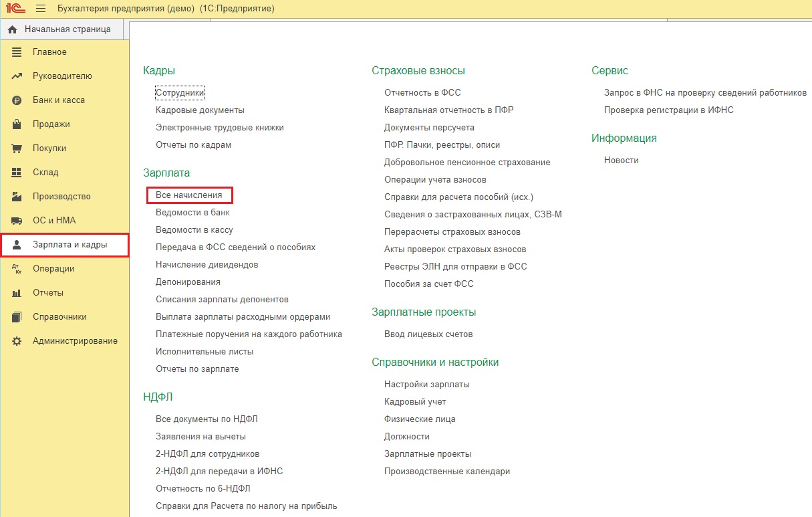Select the Производство sidebar icon
Image resolution: width=812 pixels, height=517 pixels.
tap(16, 196)
